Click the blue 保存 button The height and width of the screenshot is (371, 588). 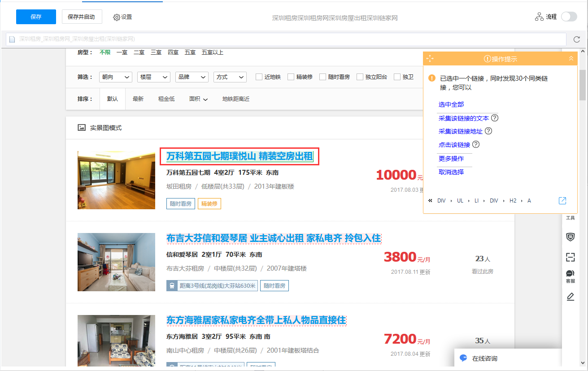click(x=36, y=17)
